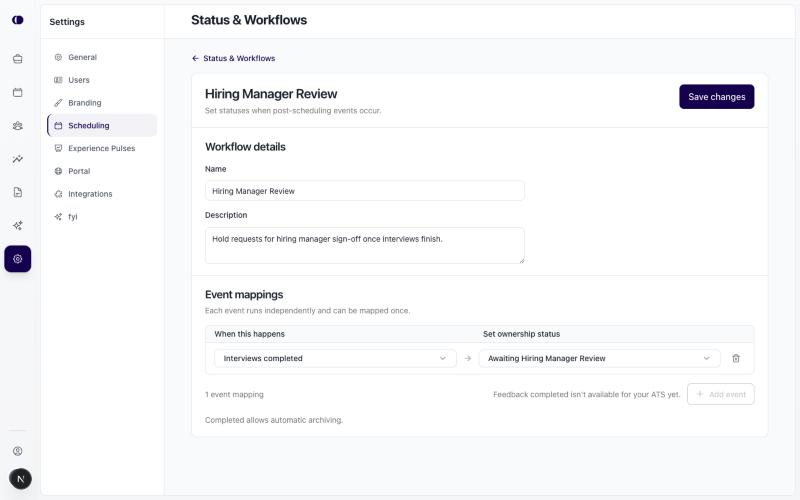800x500 pixels.
Task: Click the Branding brush icon
Action: tap(58, 103)
